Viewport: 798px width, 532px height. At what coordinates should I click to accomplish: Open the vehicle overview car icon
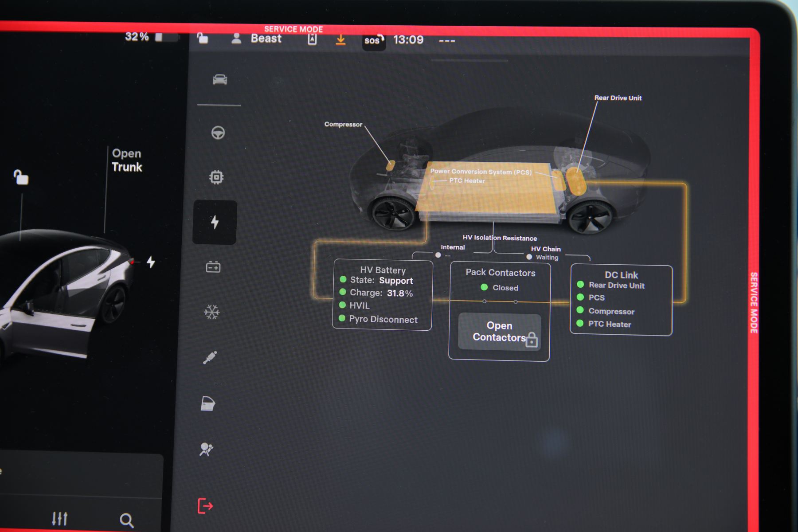(x=220, y=80)
